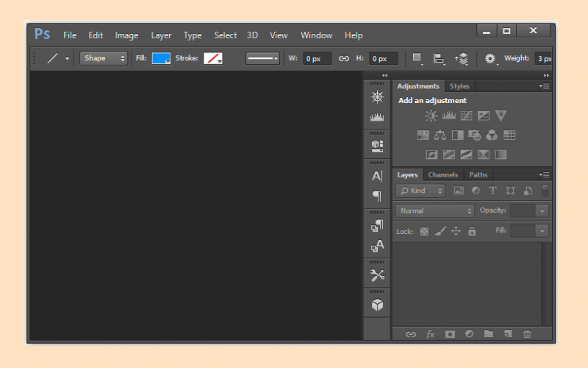Open the Stroke color swatch
Viewport: 588px width, 368px height.
coord(212,58)
